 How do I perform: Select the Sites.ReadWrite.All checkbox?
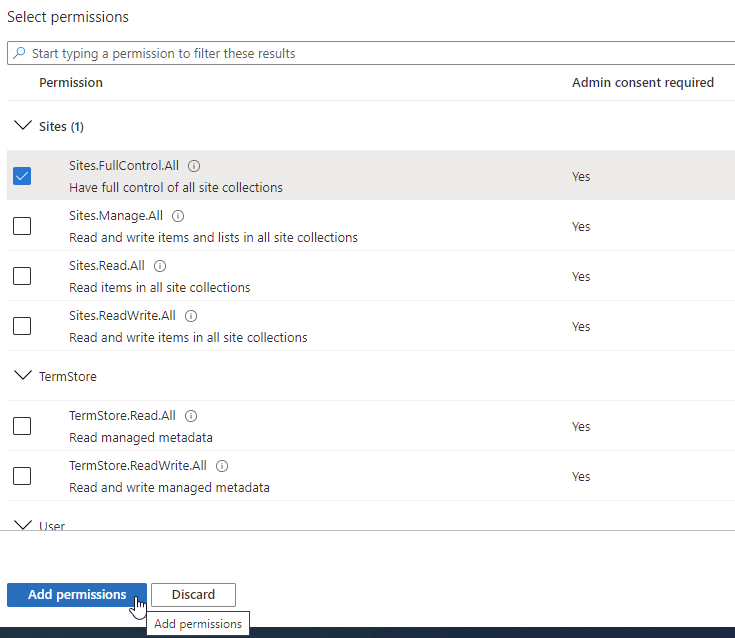point(22,326)
